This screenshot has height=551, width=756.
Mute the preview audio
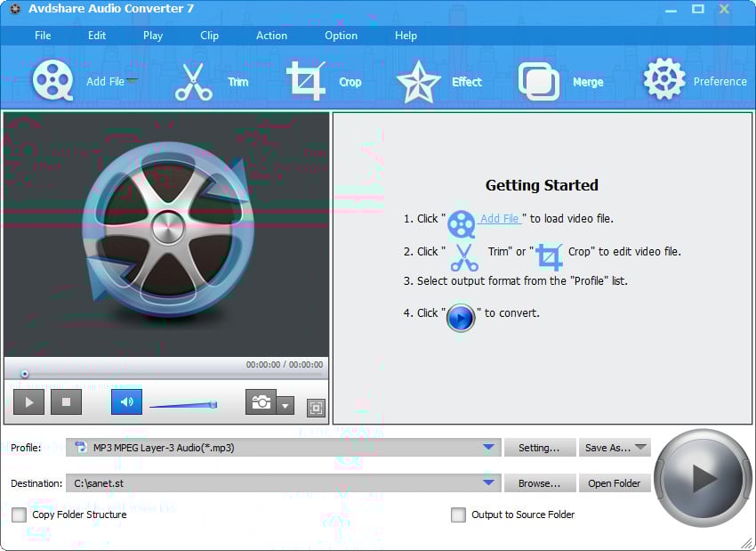tap(125, 401)
